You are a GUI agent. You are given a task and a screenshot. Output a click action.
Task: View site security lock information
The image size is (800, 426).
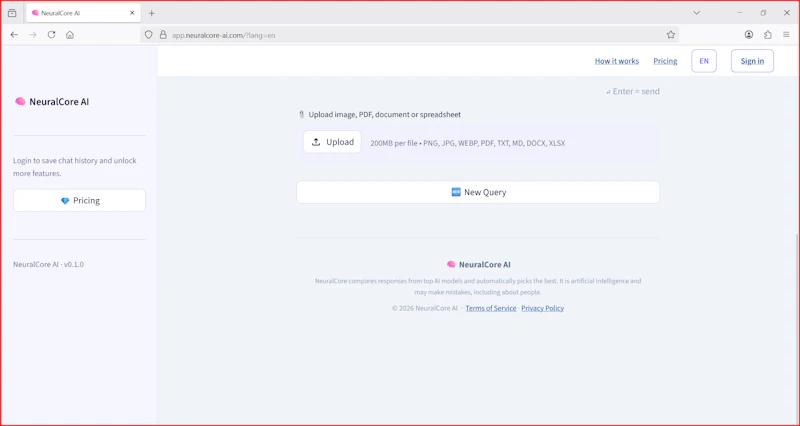(x=163, y=35)
